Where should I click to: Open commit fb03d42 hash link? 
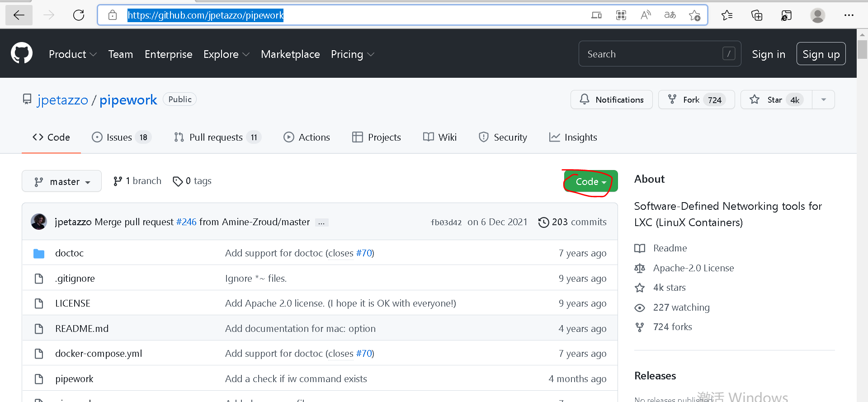(446, 222)
